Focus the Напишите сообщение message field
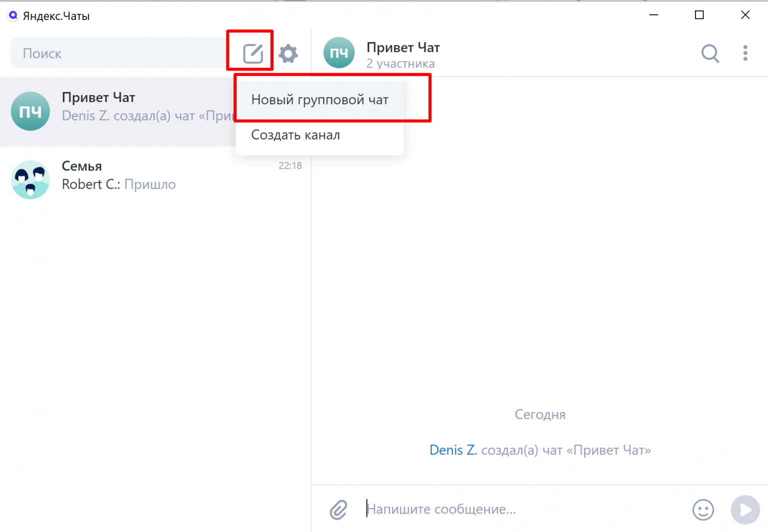 pos(525,509)
